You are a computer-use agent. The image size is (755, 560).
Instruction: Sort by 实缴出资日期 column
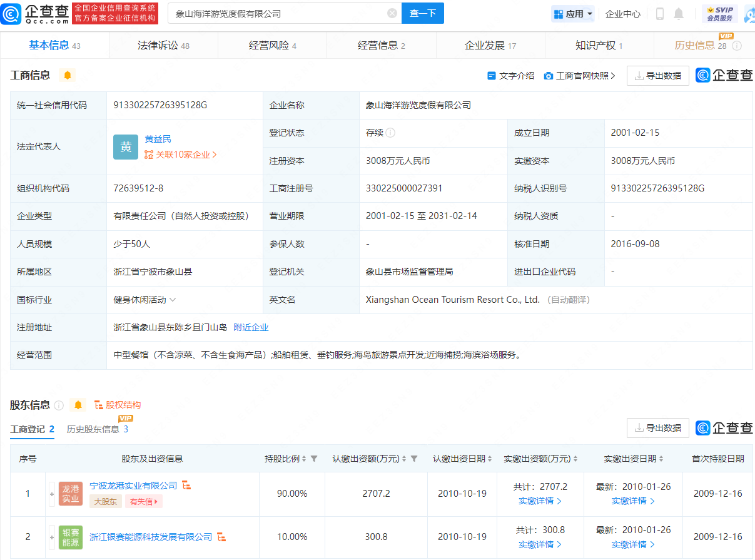661,459
